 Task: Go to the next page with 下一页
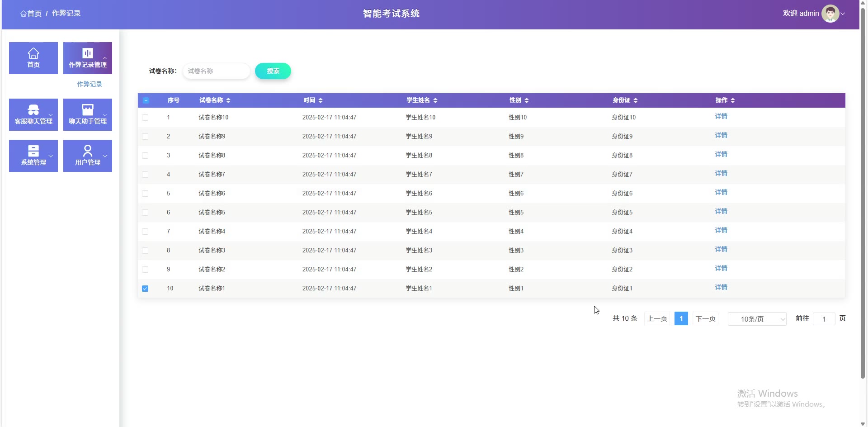tap(705, 318)
